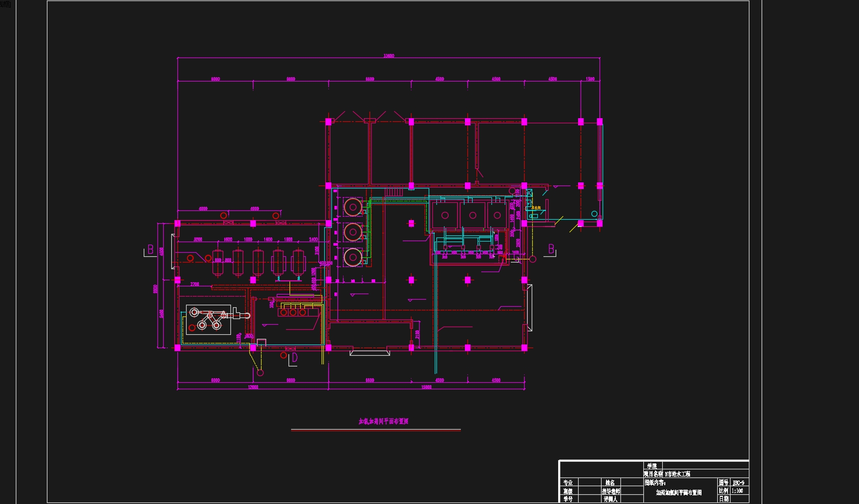The image size is (859, 504).
Task: Click the yellow 卫生间 room label
Action: click(536, 208)
